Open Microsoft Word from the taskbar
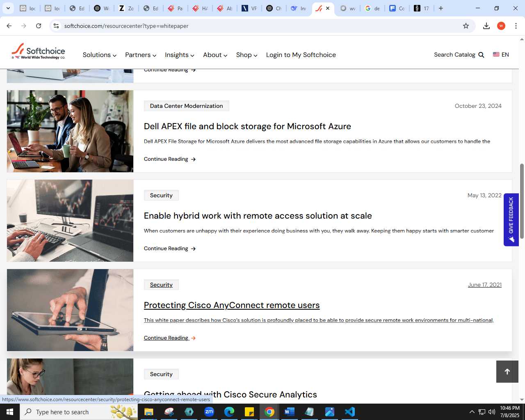 tap(290, 412)
